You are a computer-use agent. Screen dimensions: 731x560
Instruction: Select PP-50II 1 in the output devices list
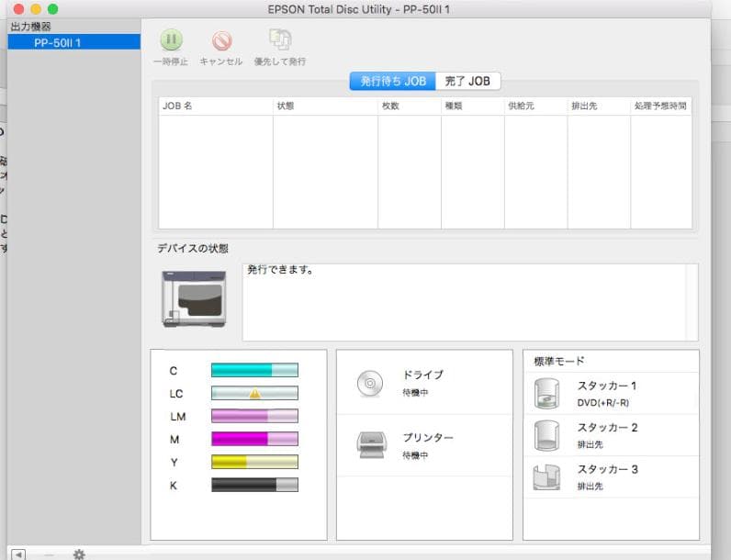coord(73,42)
